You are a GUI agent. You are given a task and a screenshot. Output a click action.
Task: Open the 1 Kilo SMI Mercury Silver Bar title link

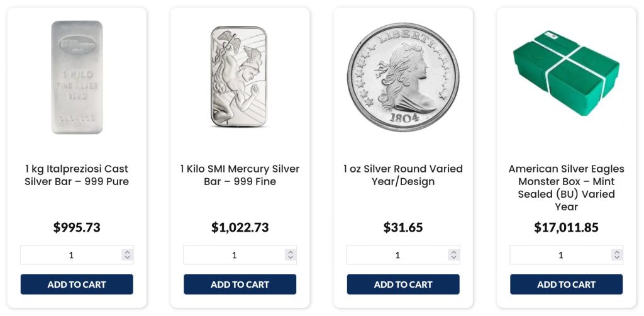coord(240,175)
